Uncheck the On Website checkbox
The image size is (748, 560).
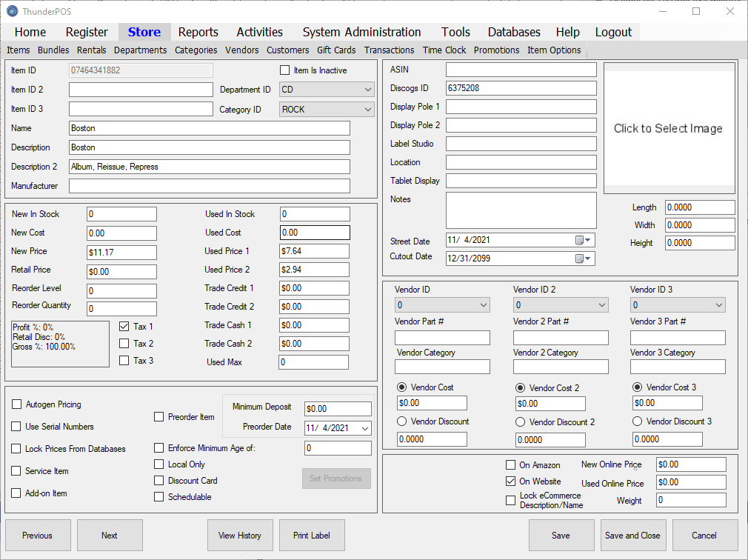pos(510,481)
